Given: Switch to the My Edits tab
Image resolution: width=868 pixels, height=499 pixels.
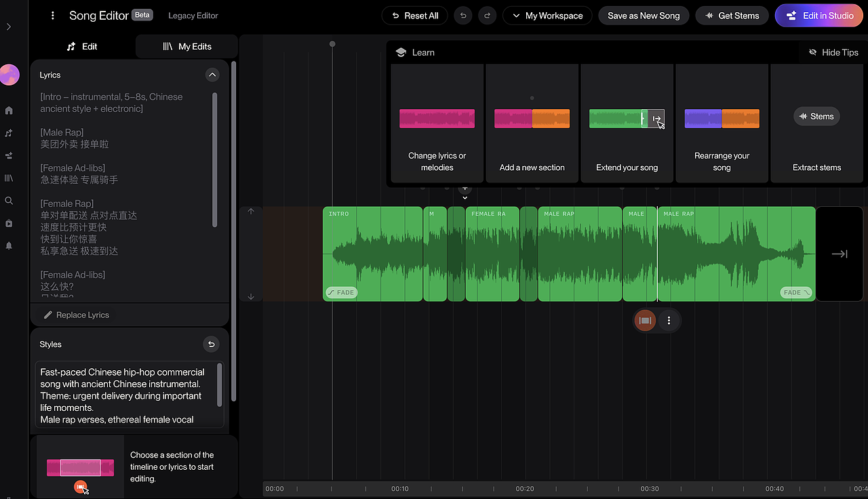Looking at the screenshot, I should coord(186,46).
